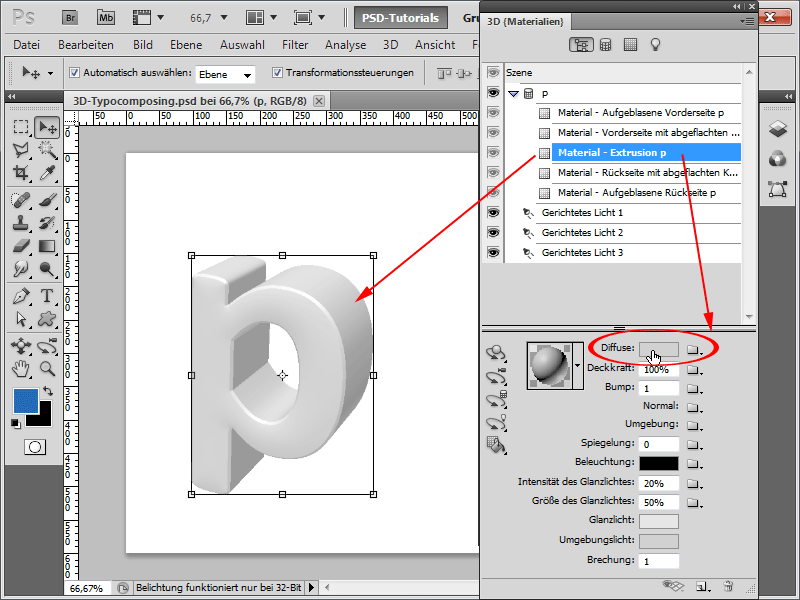Select the History Brush tool
Screen dimensions: 800x600
pyautogui.click(x=47, y=223)
